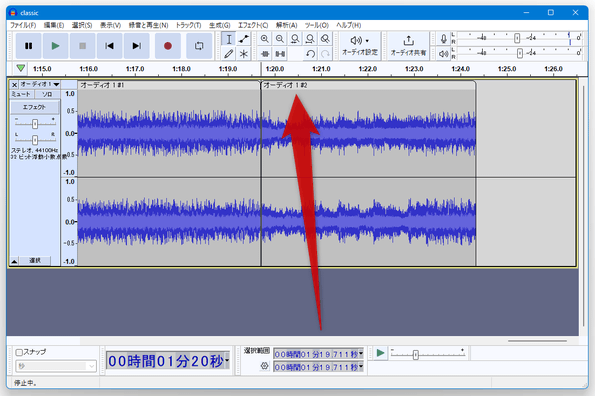Click the green timeline playhead triangle
The height and width of the screenshot is (396, 595).
(21, 68)
